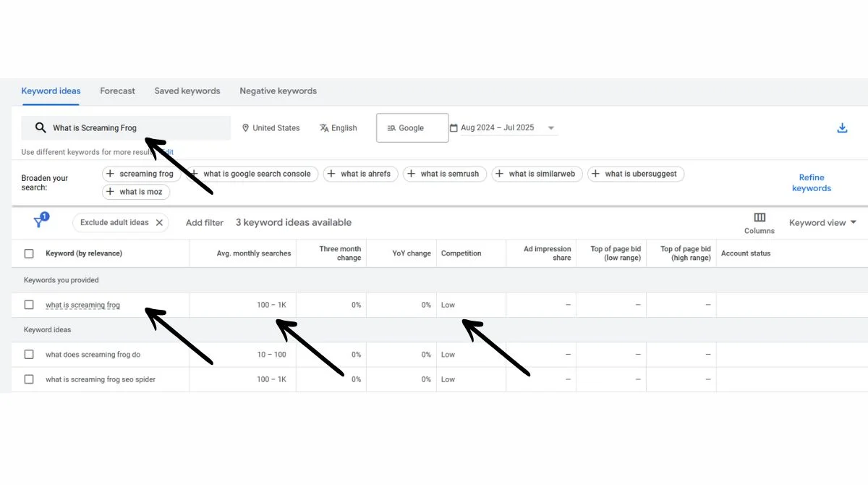The image size is (868, 485).
Task: Sort by YoY change column
Action: pos(412,253)
